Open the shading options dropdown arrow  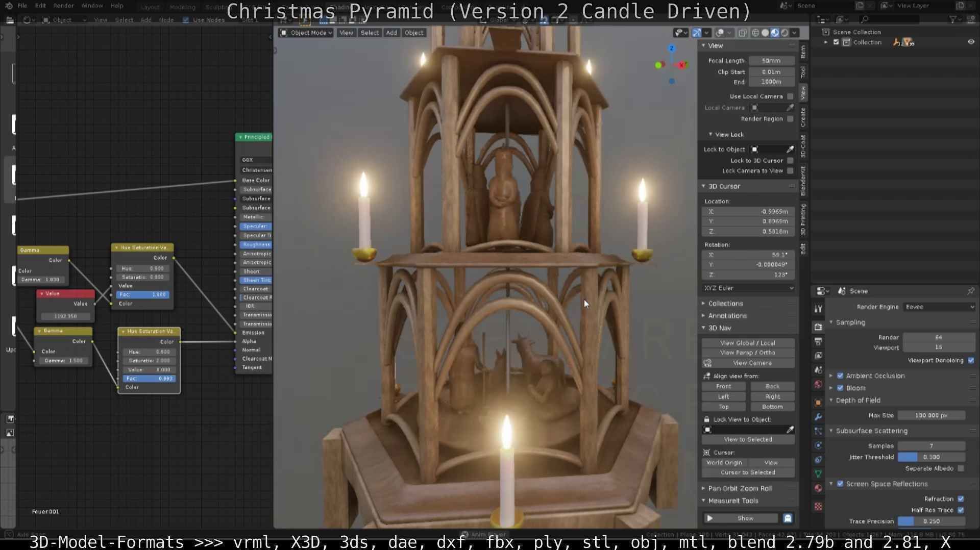point(794,33)
